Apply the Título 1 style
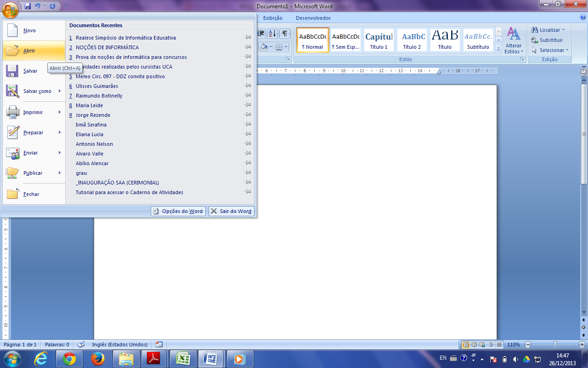The image size is (588, 368). click(x=379, y=40)
